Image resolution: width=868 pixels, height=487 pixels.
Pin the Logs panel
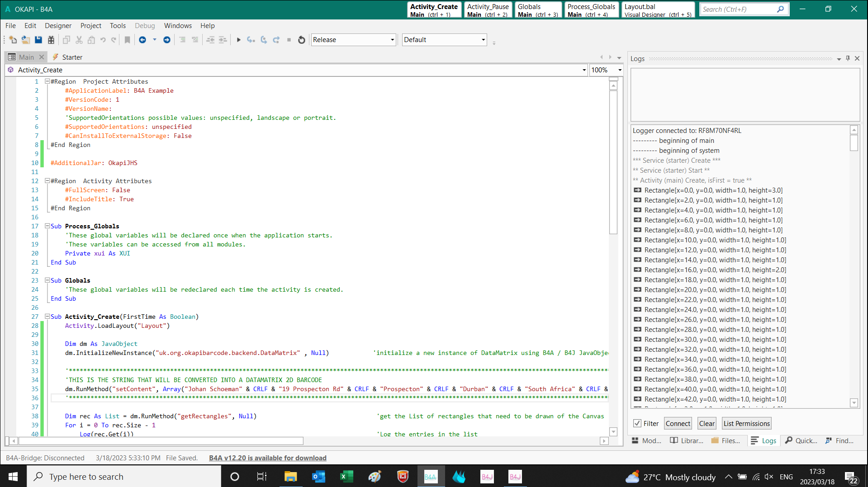pyautogui.click(x=848, y=58)
